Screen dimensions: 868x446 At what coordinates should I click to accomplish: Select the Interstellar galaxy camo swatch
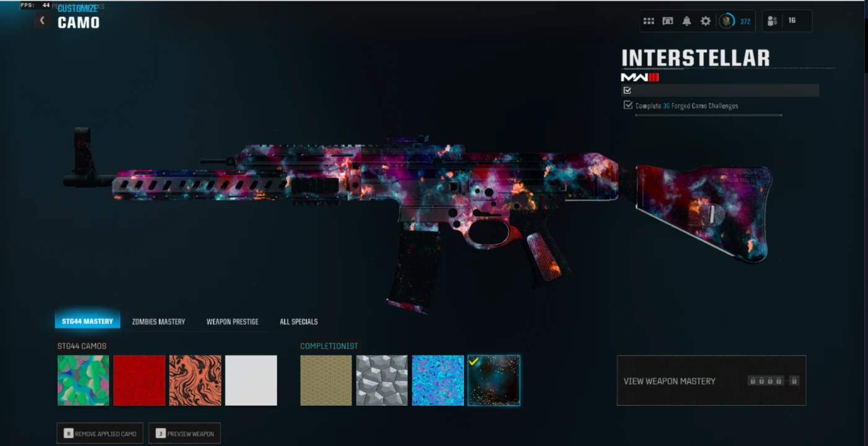[x=494, y=380]
